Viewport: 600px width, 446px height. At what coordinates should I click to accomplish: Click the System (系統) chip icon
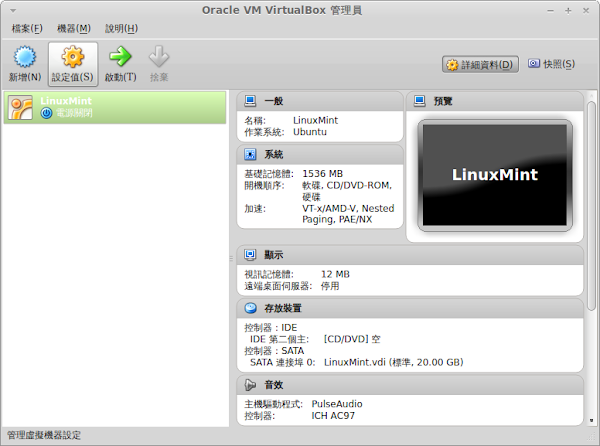click(x=250, y=154)
